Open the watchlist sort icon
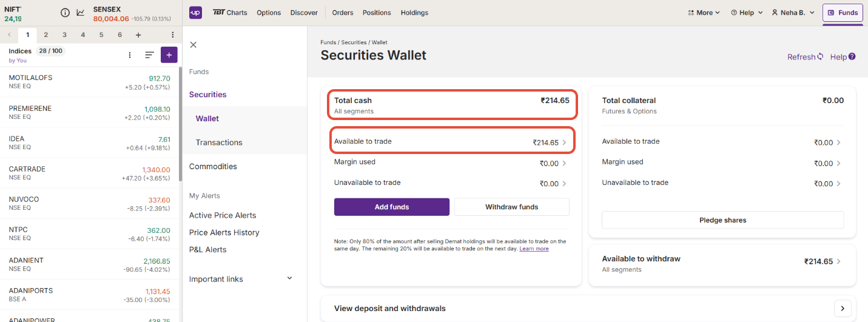The height and width of the screenshot is (322, 868). tap(149, 55)
